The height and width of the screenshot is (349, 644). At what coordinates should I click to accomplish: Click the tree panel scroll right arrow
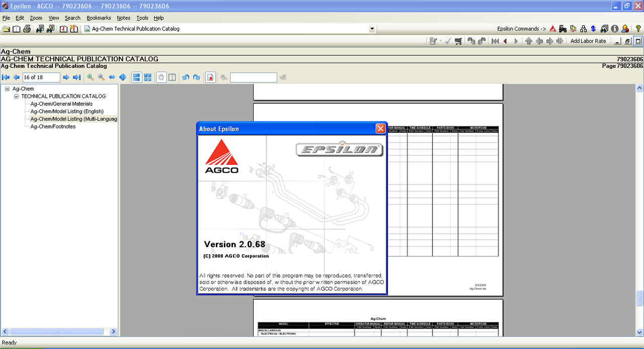click(x=113, y=331)
